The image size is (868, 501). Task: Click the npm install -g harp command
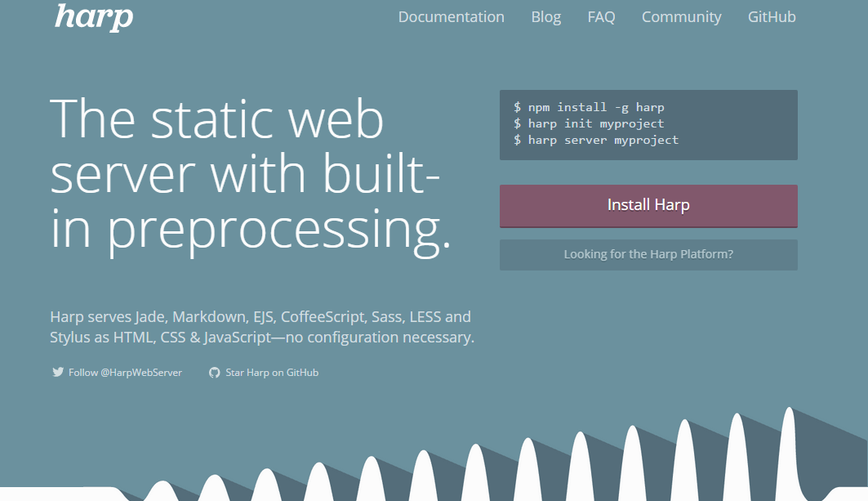(589, 108)
